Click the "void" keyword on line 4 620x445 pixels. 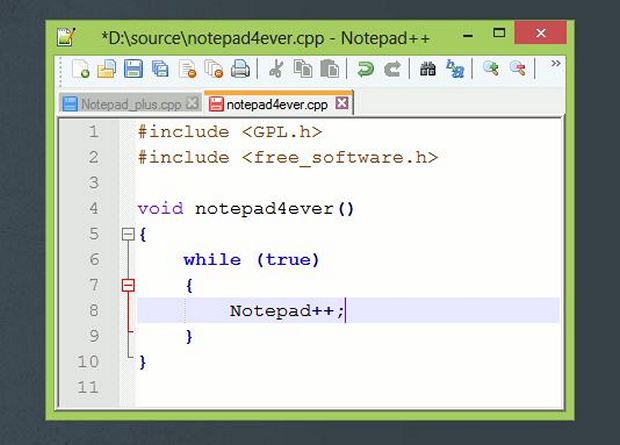pos(161,208)
